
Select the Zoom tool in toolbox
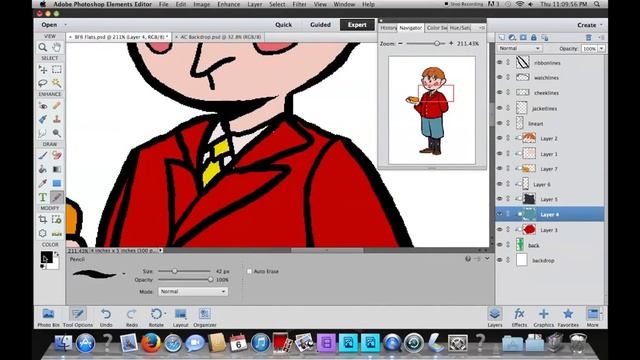42,47
